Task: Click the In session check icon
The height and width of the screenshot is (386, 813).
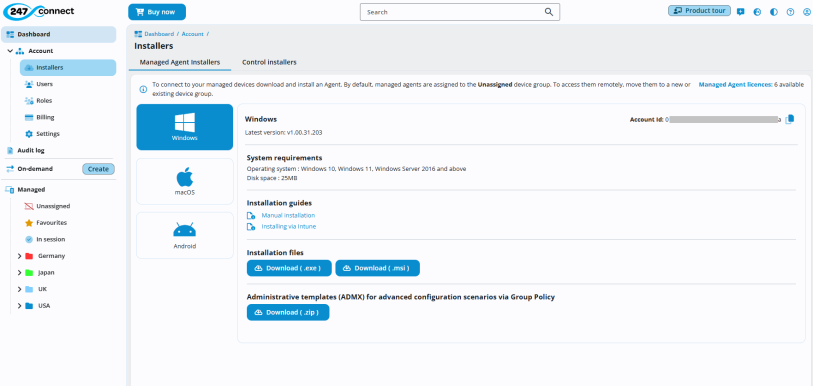Action: coord(29,239)
